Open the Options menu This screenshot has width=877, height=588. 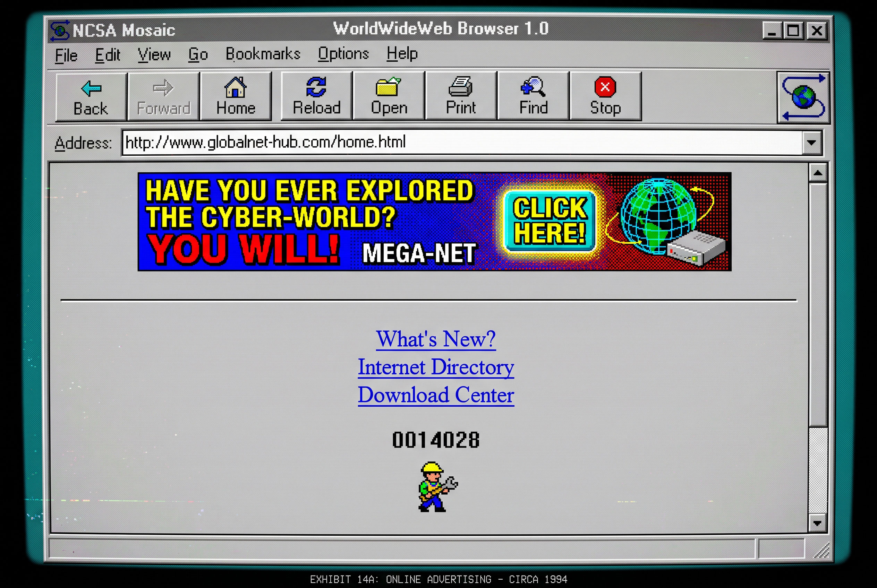pos(343,54)
